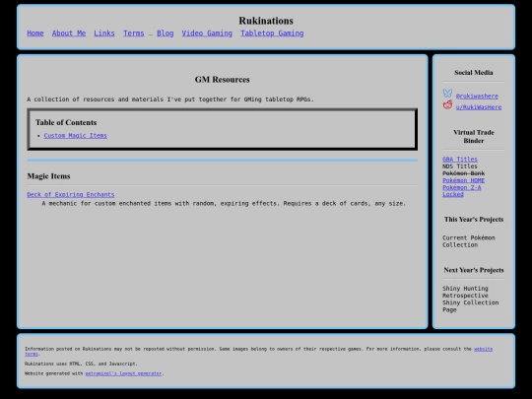Click the Current Pokémon Collection text
The height and width of the screenshot is (399, 532).
(x=469, y=241)
